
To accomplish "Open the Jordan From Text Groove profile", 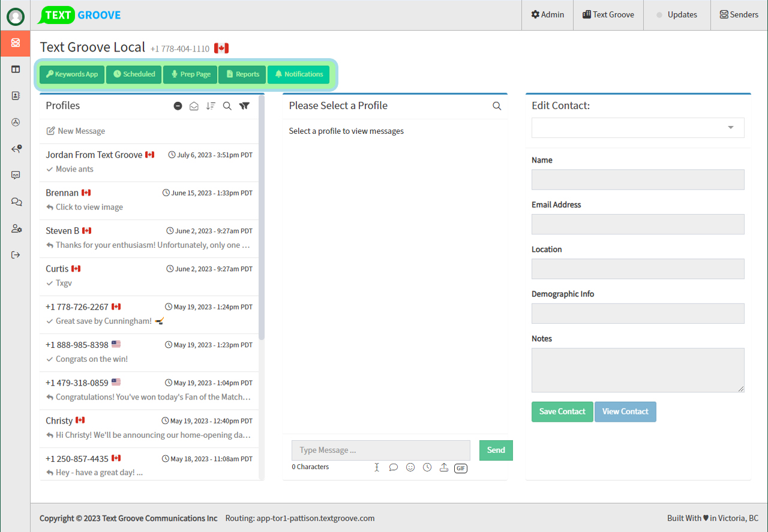I will [149, 163].
